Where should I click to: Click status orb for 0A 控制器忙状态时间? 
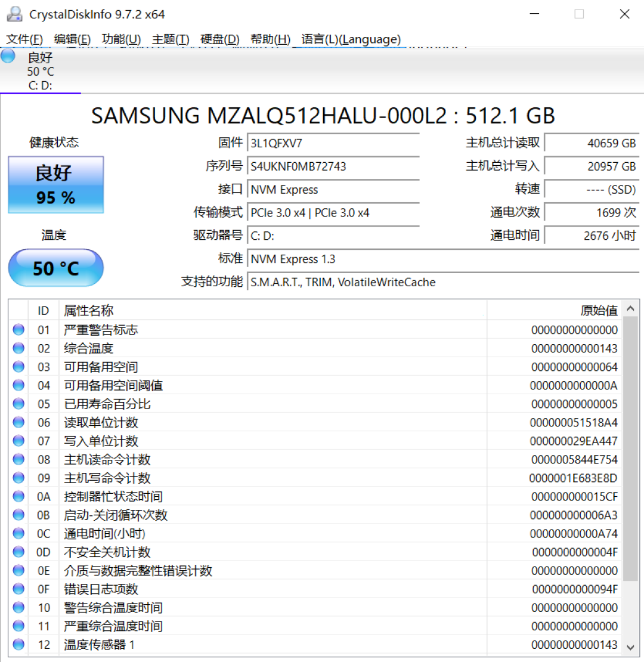coord(18,496)
